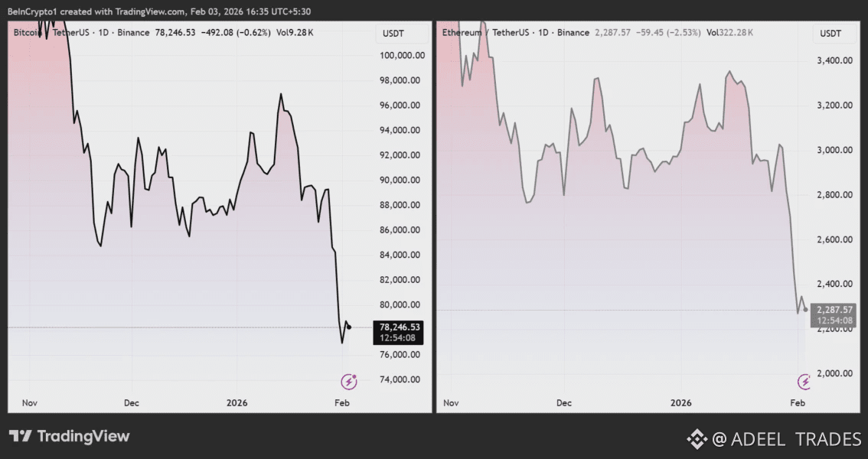The image size is (868, 459).
Task: Click the purple lightning trade icon on Bitcoin chart
Action: pos(348,380)
